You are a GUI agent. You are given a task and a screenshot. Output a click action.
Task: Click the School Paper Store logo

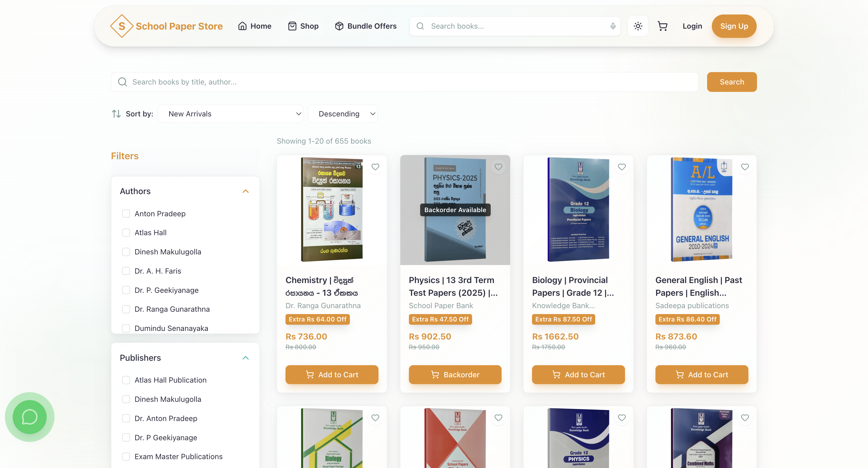tap(167, 26)
